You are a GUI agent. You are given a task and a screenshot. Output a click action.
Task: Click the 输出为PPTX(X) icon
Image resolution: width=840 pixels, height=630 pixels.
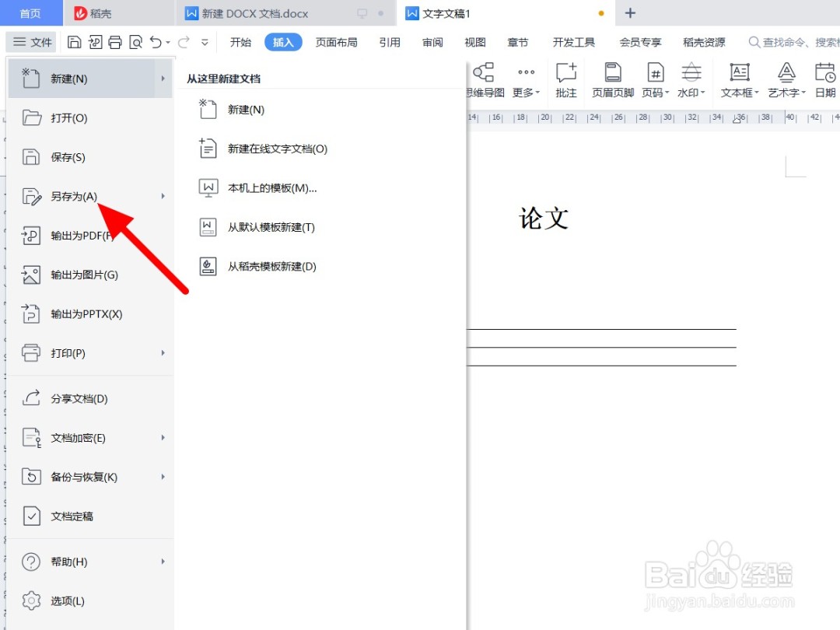tap(30, 314)
